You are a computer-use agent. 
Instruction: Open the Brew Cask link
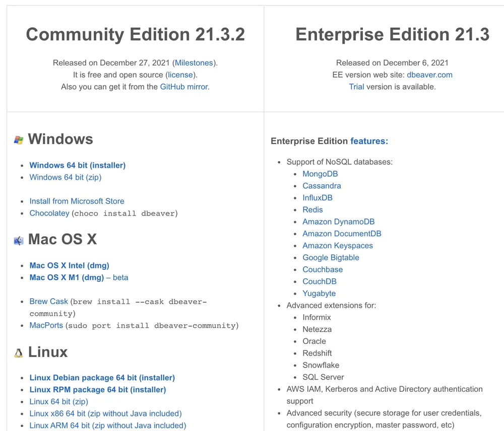(48, 301)
